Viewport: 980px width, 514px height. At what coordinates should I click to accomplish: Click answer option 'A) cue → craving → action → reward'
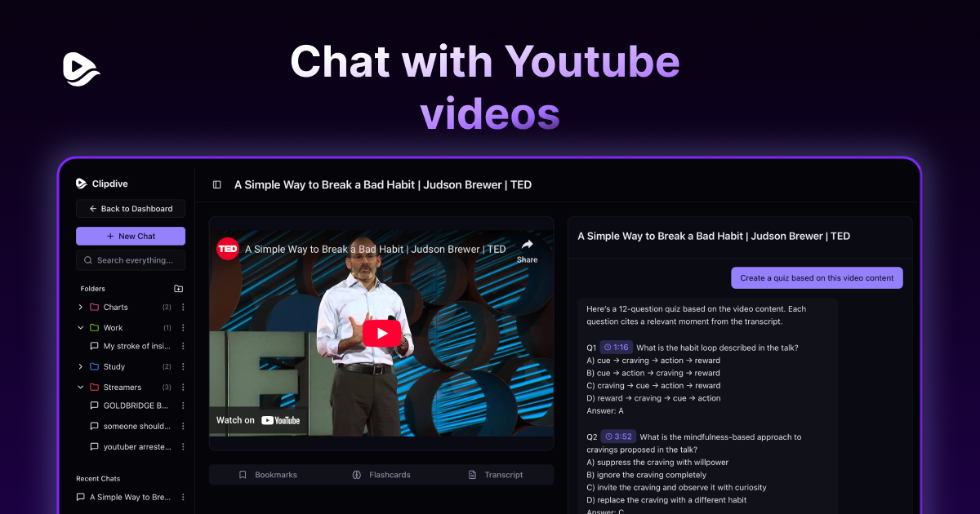pos(653,361)
